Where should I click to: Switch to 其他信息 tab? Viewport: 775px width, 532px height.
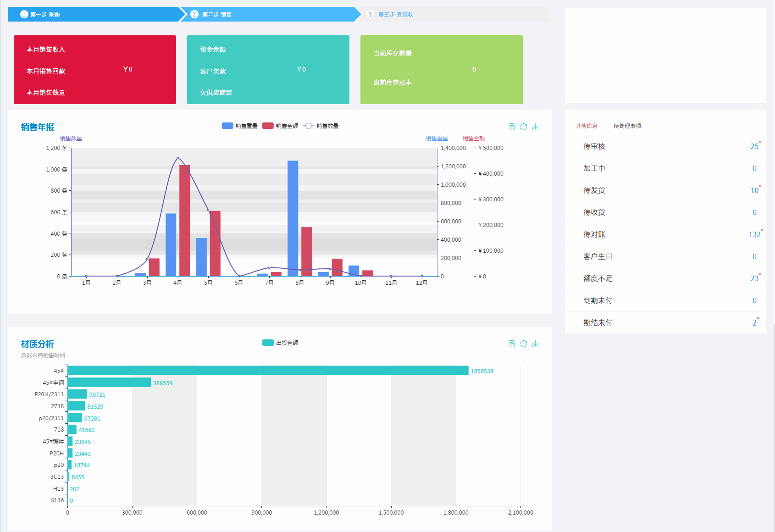[587, 126]
